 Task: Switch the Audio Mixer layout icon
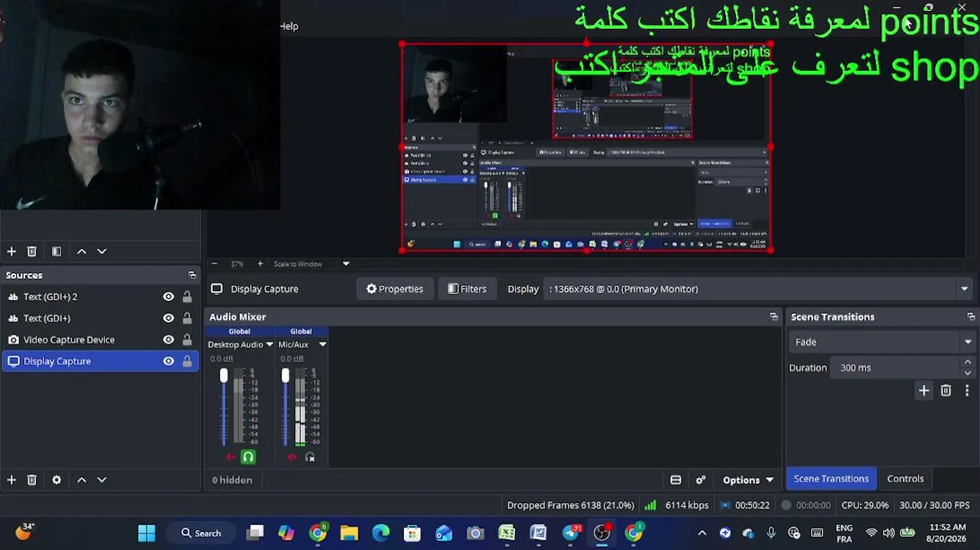click(x=675, y=480)
